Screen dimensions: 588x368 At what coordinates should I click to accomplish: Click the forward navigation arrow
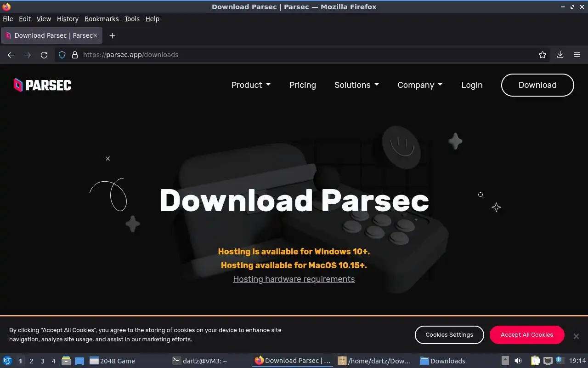pyautogui.click(x=28, y=55)
